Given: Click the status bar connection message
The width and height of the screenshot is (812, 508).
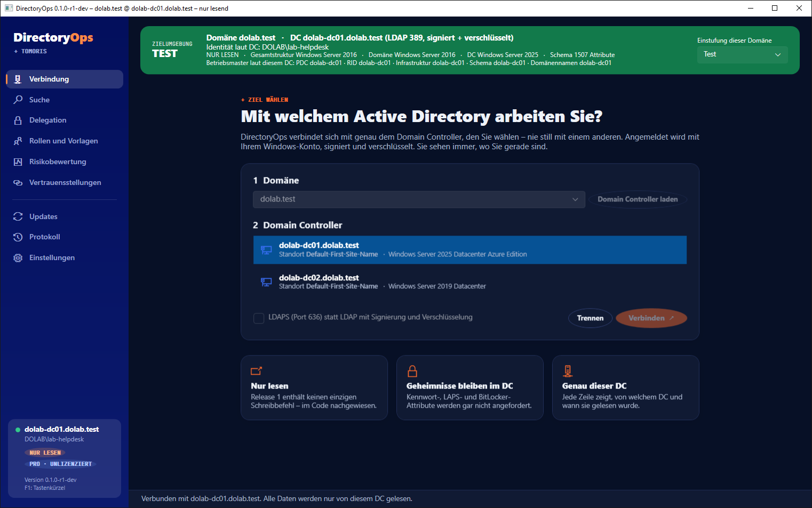Looking at the screenshot, I should click(x=277, y=499).
